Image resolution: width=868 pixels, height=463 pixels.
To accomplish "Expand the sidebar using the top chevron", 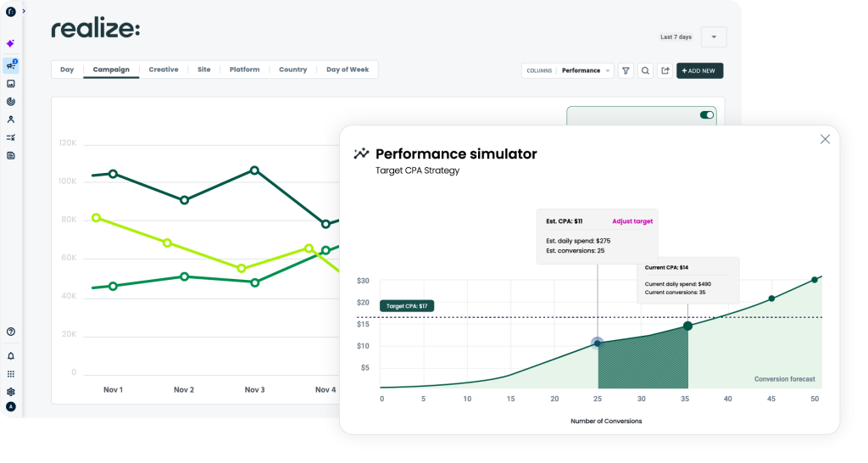I will pos(24,11).
